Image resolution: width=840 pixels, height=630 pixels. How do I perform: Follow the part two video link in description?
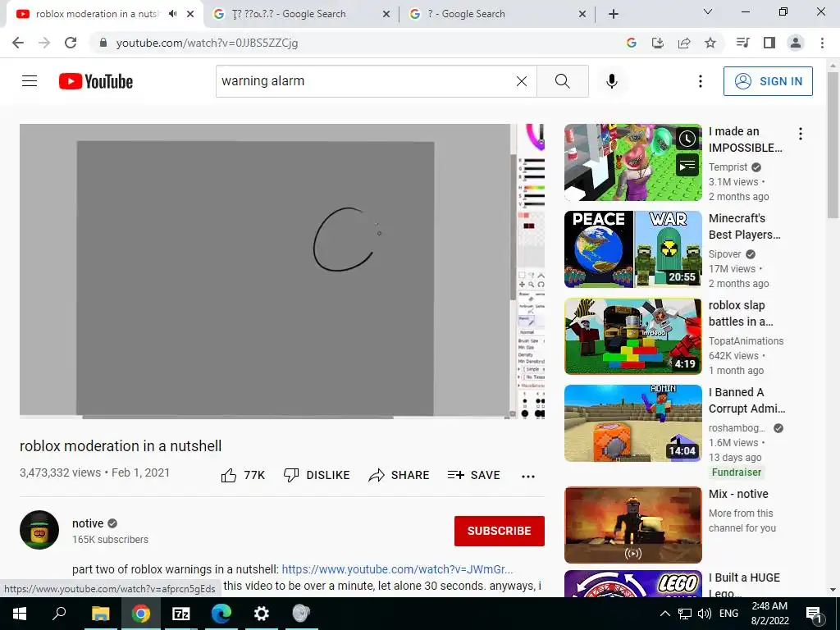click(397, 569)
